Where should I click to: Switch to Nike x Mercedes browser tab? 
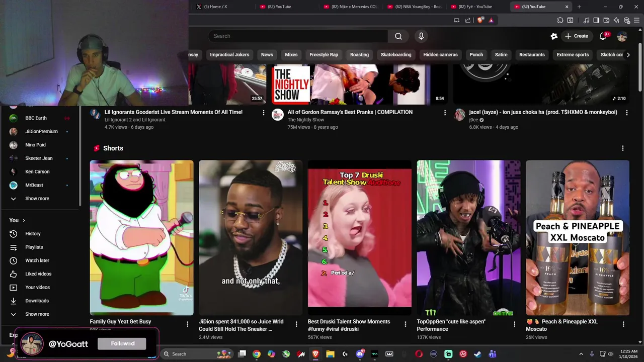(351, 7)
